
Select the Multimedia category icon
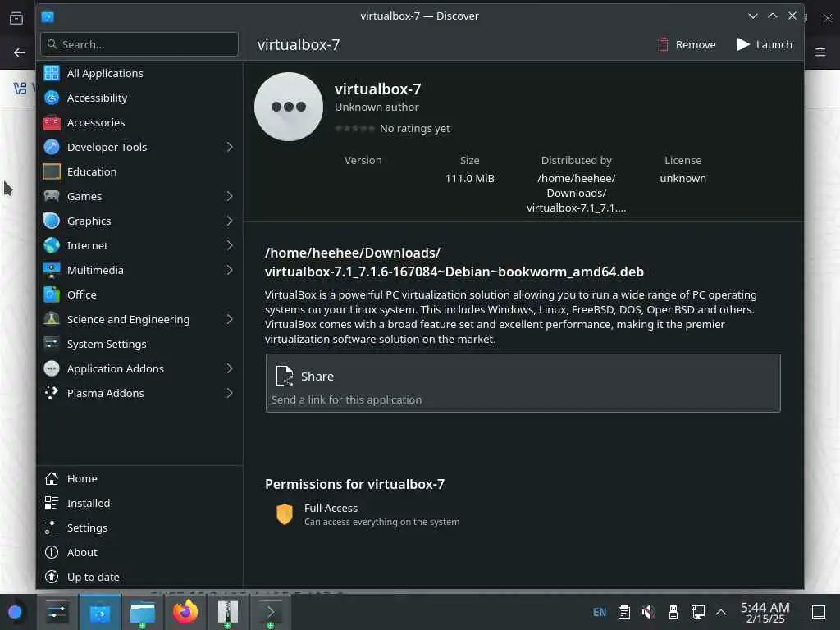tap(52, 270)
